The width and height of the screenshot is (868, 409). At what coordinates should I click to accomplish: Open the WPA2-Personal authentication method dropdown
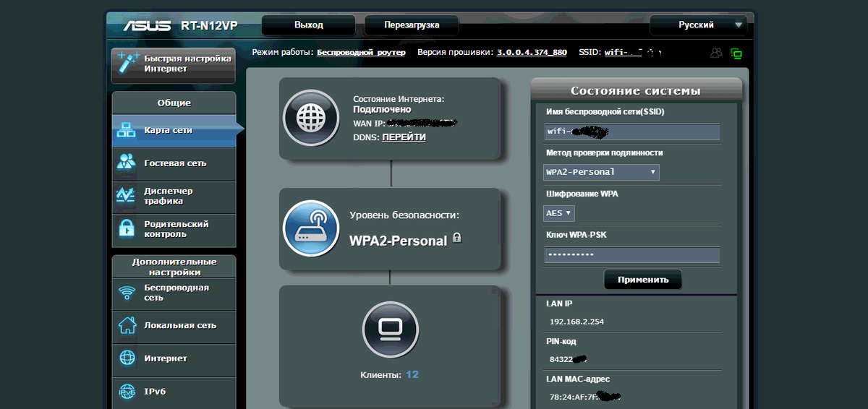[x=601, y=172]
